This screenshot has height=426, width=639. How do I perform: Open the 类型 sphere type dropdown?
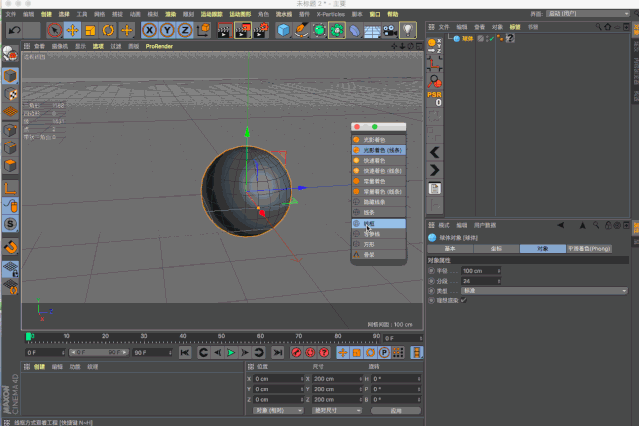[x=544, y=291]
